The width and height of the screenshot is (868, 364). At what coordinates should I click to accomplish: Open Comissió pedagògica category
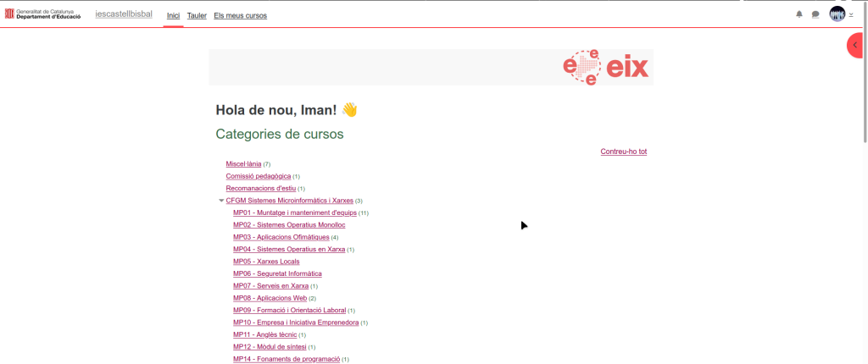[x=258, y=176]
